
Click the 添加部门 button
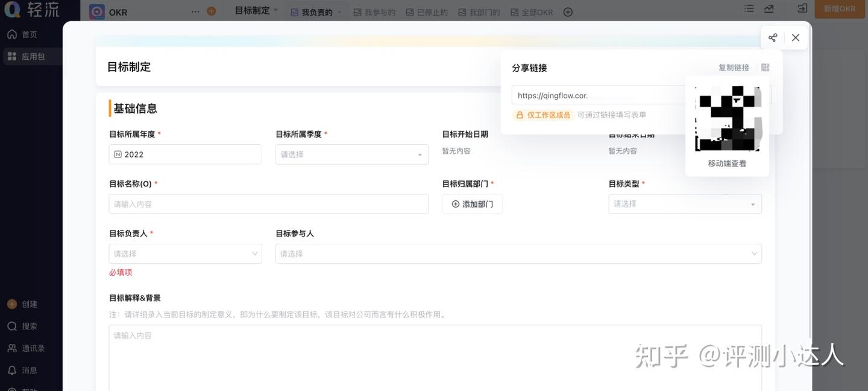(x=472, y=204)
